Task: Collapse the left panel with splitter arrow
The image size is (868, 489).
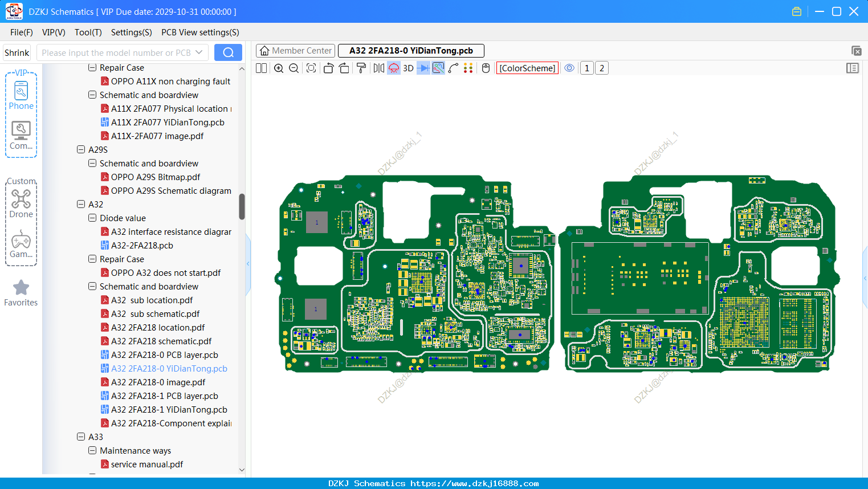Action: (x=248, y=263)
